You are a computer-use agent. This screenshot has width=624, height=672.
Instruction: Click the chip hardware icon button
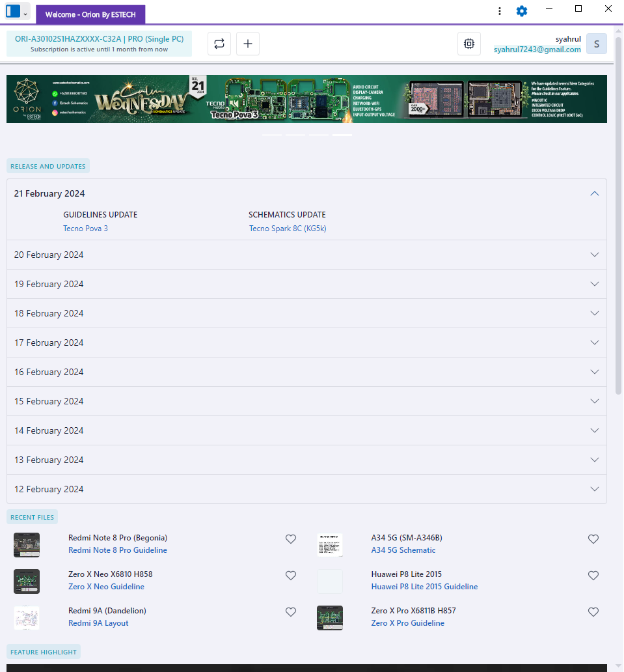tap(469, 44)
